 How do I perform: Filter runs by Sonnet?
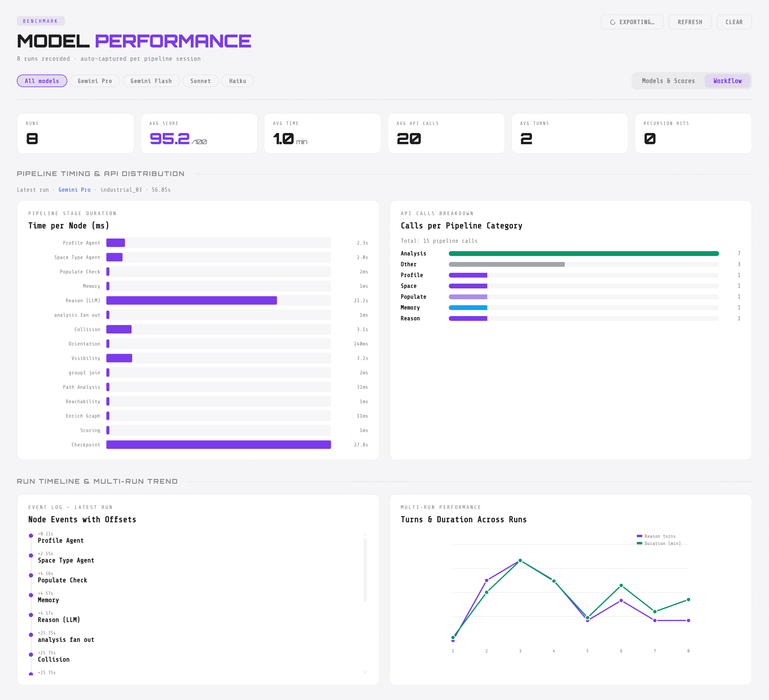(x=201, y=81)
